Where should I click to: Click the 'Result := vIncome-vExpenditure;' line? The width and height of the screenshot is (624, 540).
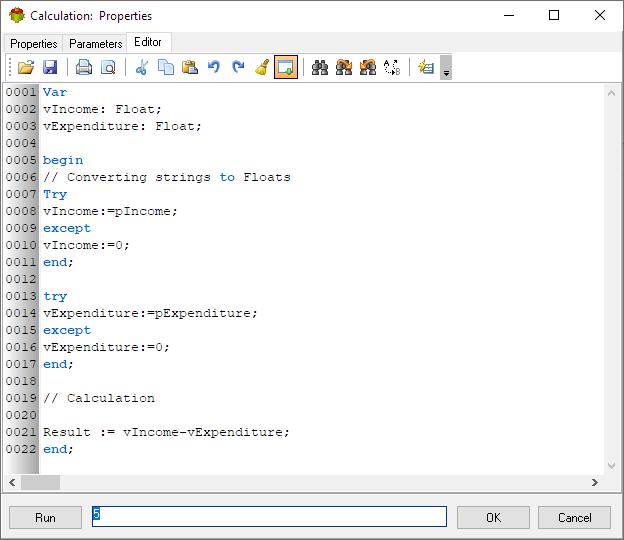[166, 432]
